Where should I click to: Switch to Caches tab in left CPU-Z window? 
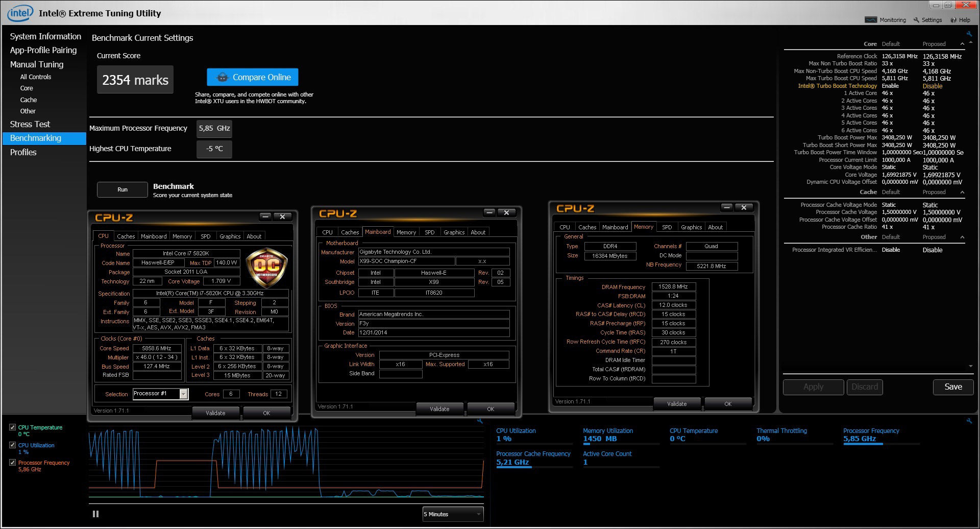pos(126,236)
